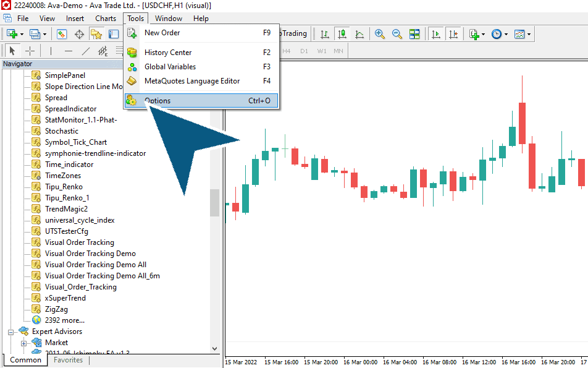Select the TrendMagic2 indicator

66,209
